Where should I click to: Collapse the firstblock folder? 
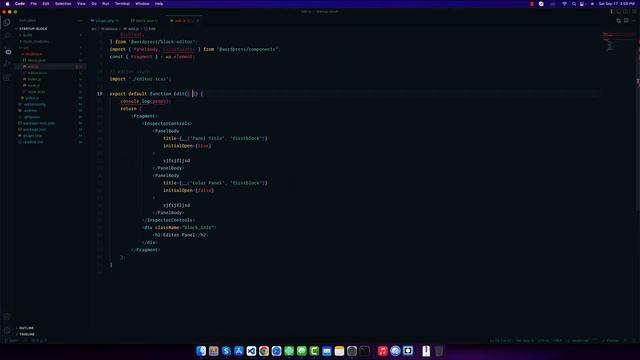[33, 54]
